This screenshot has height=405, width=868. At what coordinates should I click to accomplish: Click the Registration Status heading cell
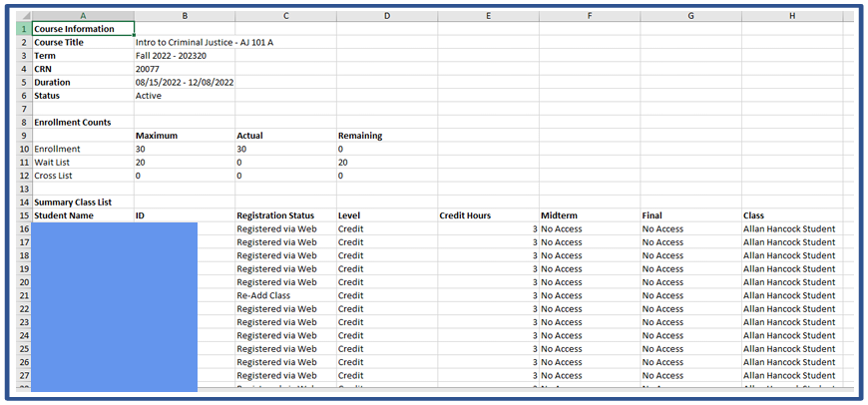pos(275,215)
